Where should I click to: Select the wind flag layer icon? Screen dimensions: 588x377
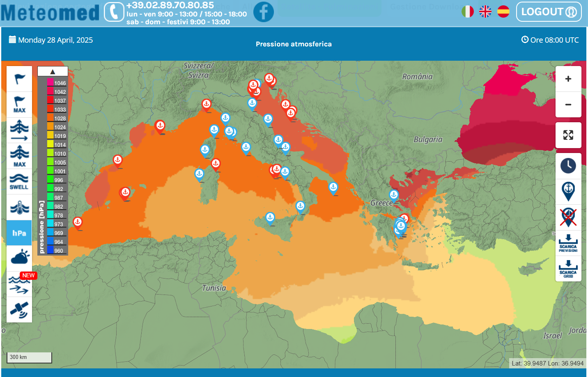click(19, 79)
